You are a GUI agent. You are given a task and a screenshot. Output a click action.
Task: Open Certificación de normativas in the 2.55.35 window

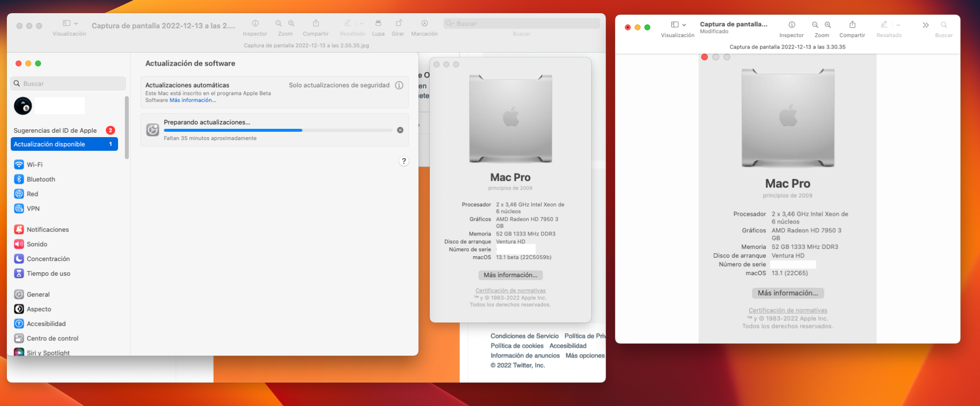(511, 290)
